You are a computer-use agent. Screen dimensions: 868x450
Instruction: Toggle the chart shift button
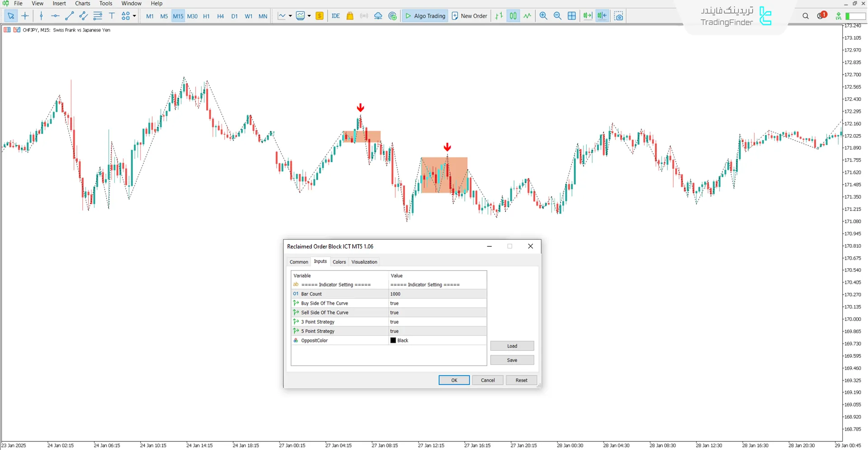(602, 16)
